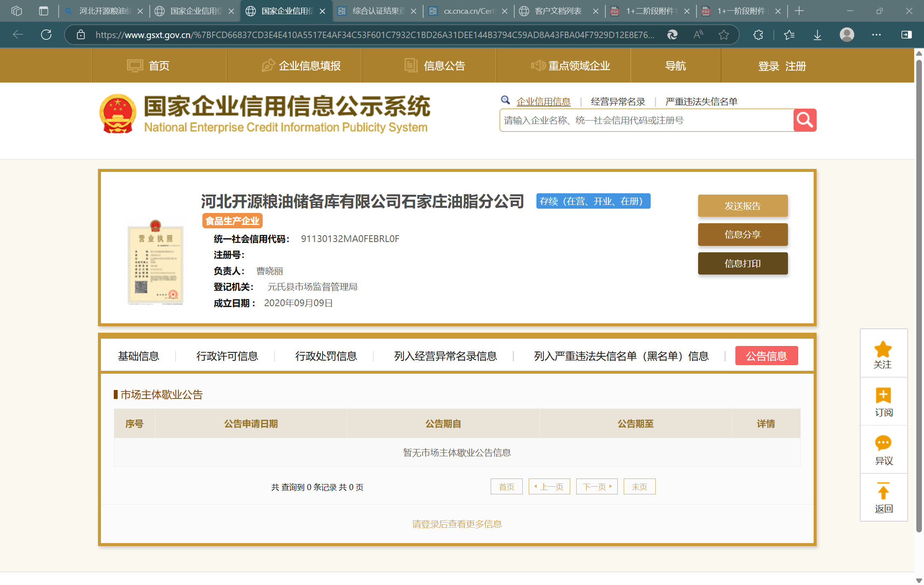Open workspaces icon at top left

click(17, 11)
